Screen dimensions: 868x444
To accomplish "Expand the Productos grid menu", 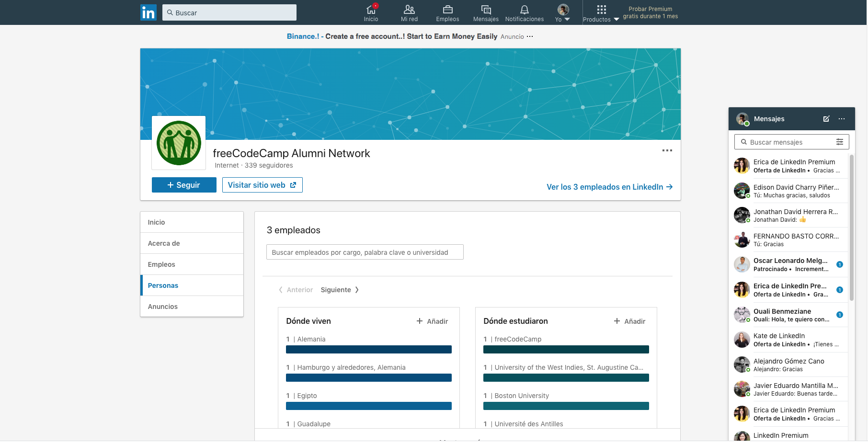I will (x=601, y=13).
